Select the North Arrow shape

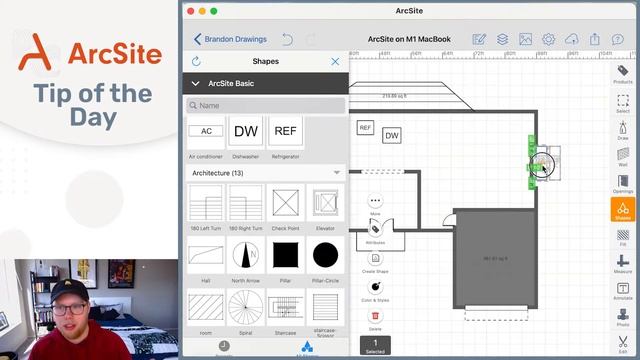[246, 255]
